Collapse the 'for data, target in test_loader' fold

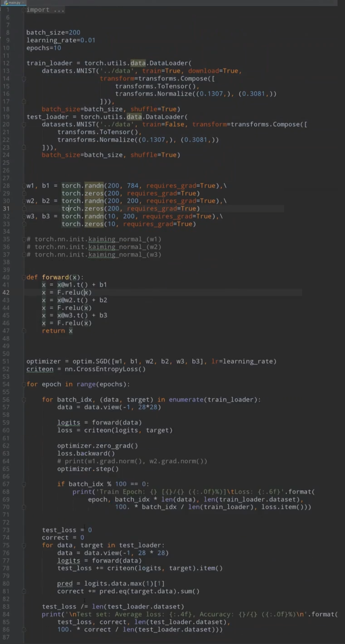pos(24,545)
